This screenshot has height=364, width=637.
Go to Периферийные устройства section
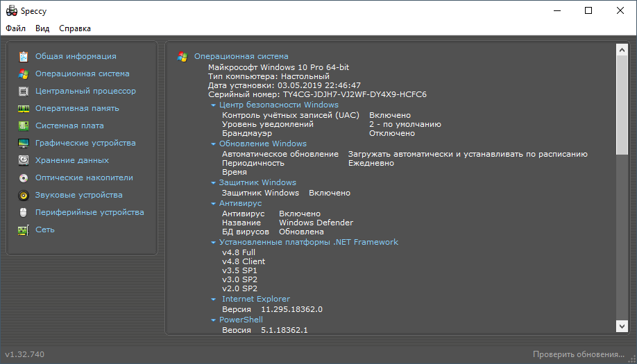[90, 212]
